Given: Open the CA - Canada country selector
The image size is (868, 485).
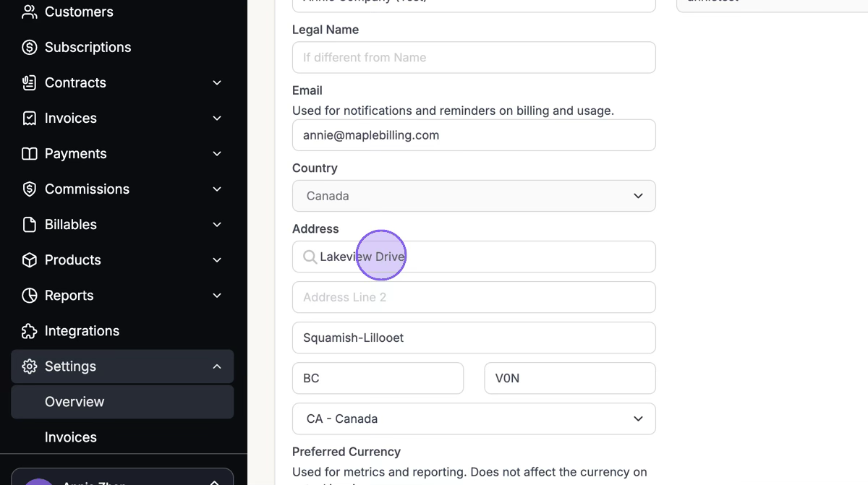Looking at the screenshot, I should click(x=474, y=419).
